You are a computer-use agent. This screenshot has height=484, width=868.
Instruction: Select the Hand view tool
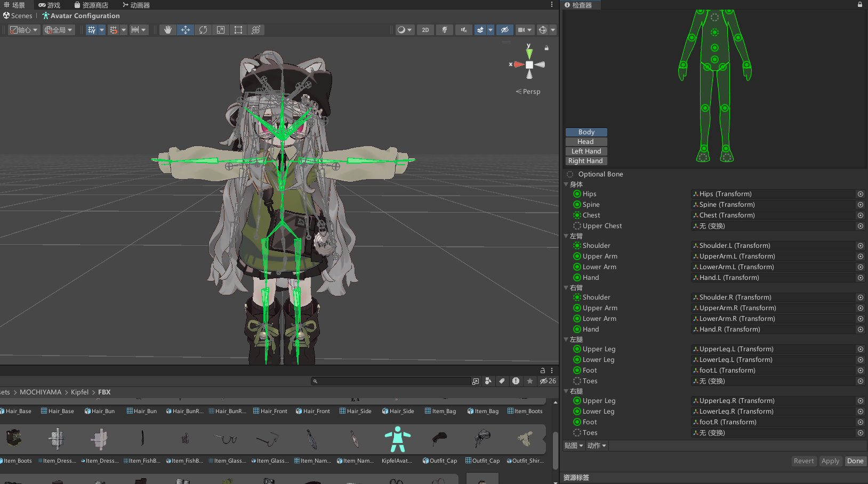[x=168, y=30]
